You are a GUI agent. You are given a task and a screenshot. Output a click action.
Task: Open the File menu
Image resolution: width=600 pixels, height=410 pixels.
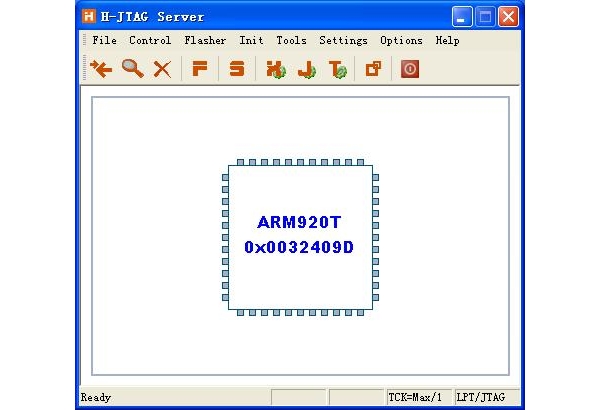[104, 41]
